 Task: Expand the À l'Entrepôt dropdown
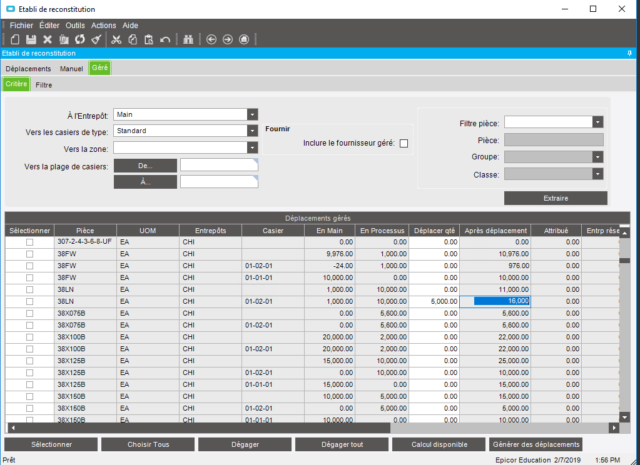point(252,115)
